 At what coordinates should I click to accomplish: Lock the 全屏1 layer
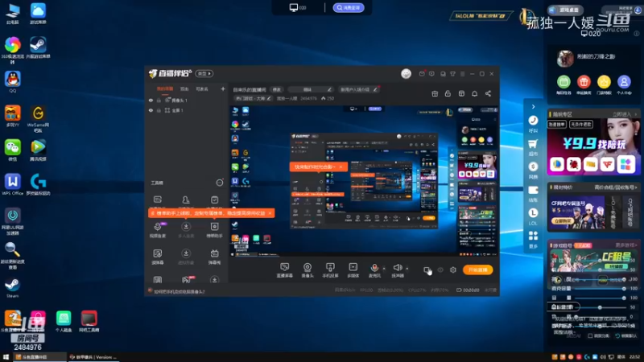click(x=159, y=110)
